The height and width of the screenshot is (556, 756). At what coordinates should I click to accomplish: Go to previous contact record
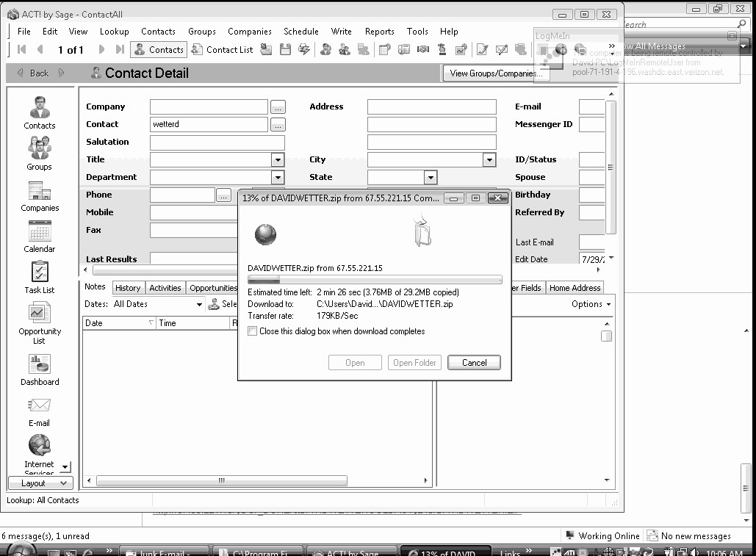(40, 49)
